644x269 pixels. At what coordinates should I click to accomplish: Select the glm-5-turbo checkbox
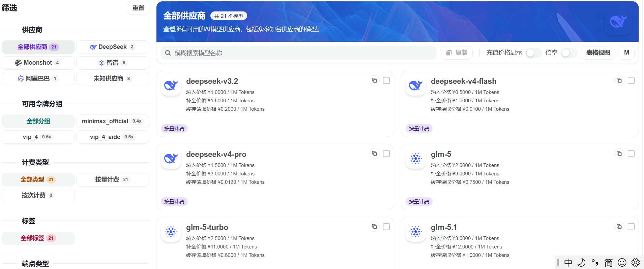tap(386, 227)
